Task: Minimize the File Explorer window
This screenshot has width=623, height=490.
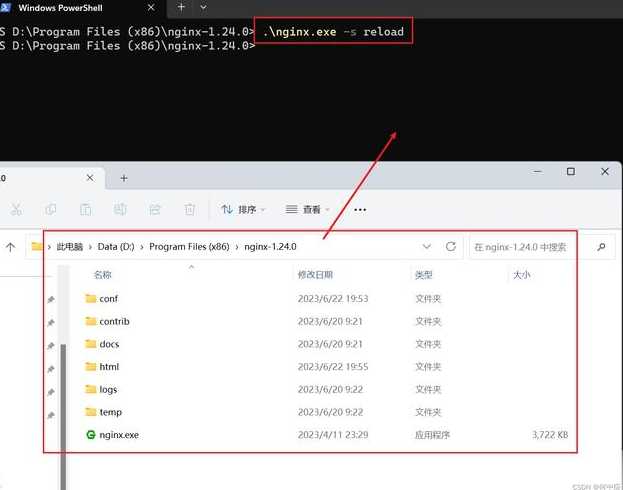Action: click(538, 171)
